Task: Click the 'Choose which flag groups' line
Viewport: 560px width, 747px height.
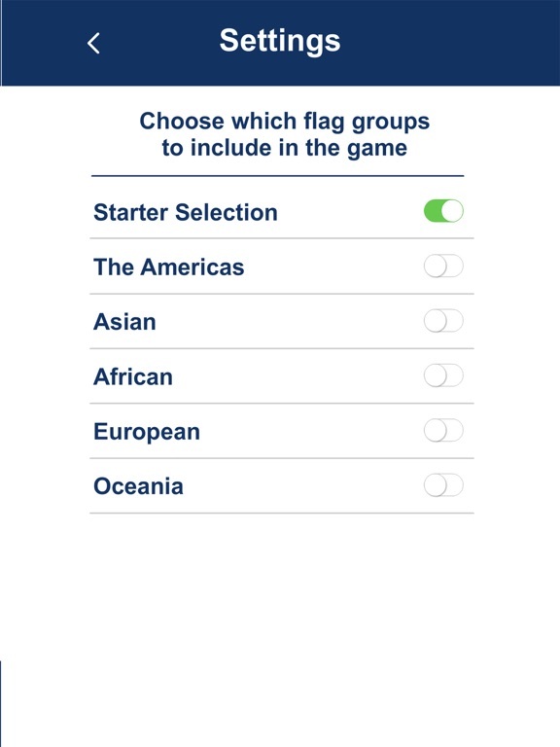Action: click(x=284, y=121)
